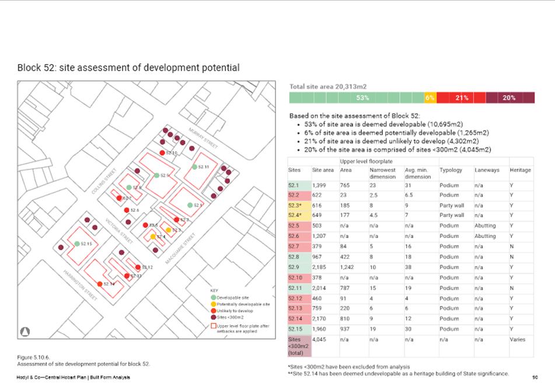Screen dimensions: 555x392
Task: Click the floorplate area value 1,242
Action: (x=347, y=267)
